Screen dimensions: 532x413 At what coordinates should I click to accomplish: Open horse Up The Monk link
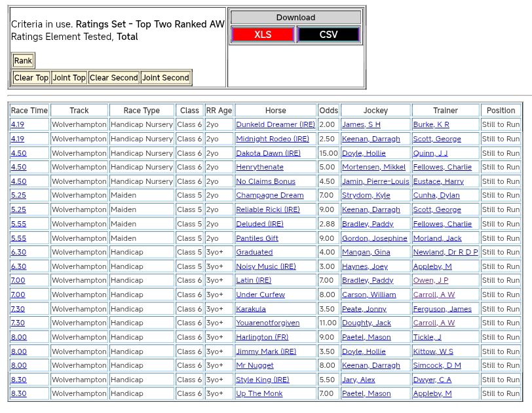(259, 393)
